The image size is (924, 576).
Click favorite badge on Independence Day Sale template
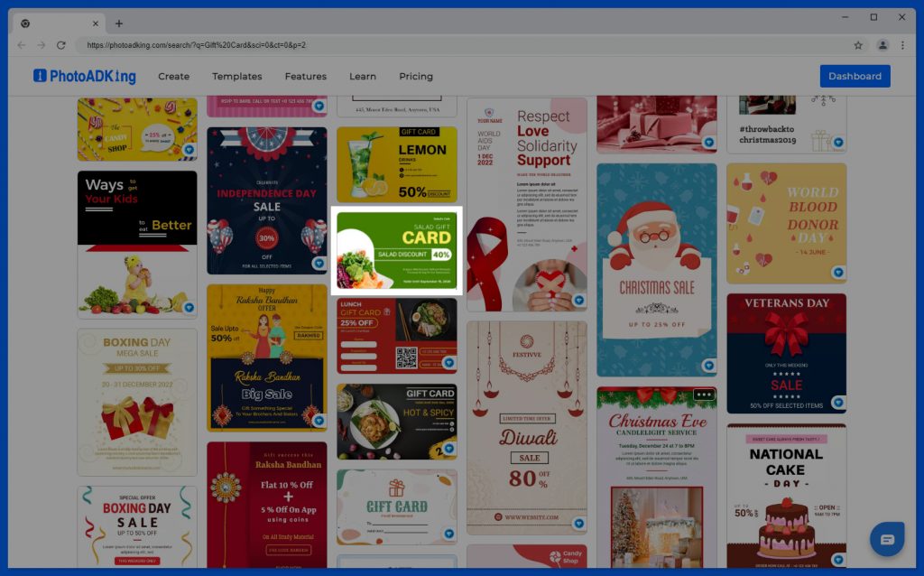point(319,263)
